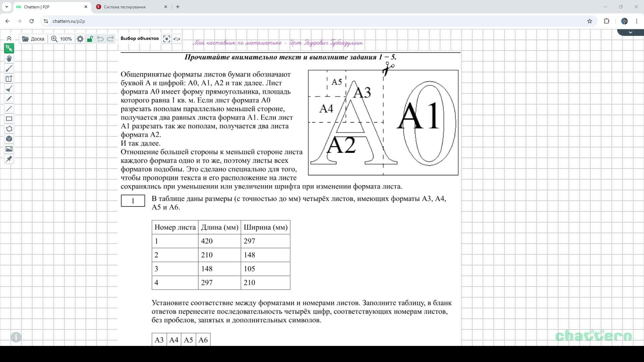Open board settings gear
644x362 pixels.
pyautogui.click(x=80, y=39)
